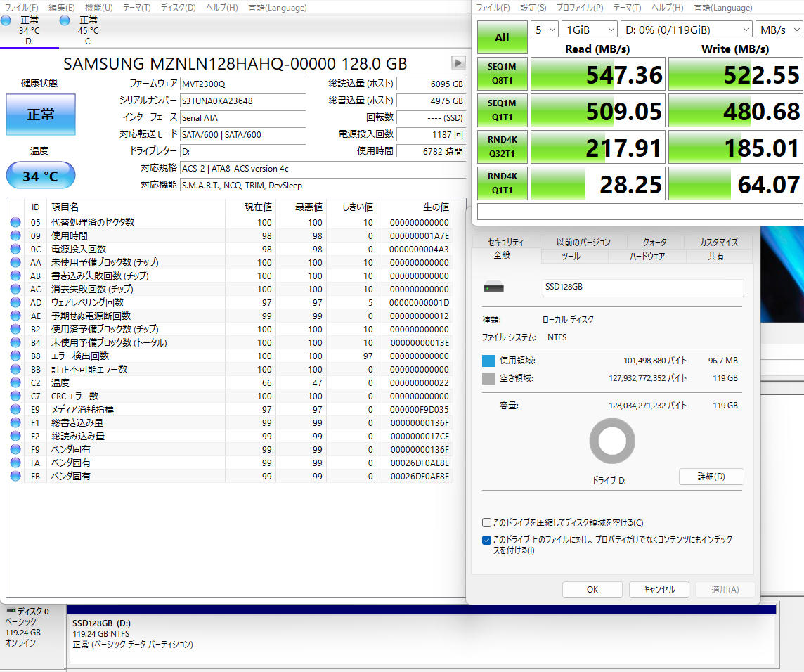The image size is (804, 672).
Task: Click blue status orb for drive D:
Action: (6, 21)
